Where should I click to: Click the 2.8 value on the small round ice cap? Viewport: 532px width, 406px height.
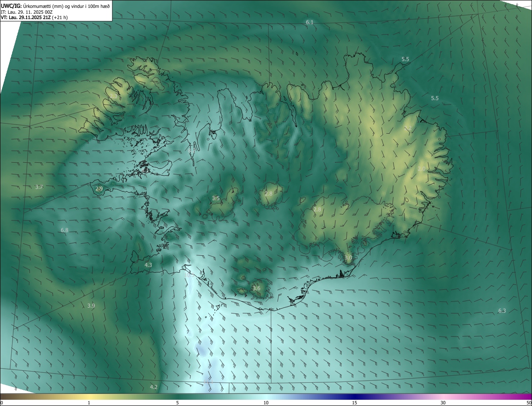click(268, 194)
